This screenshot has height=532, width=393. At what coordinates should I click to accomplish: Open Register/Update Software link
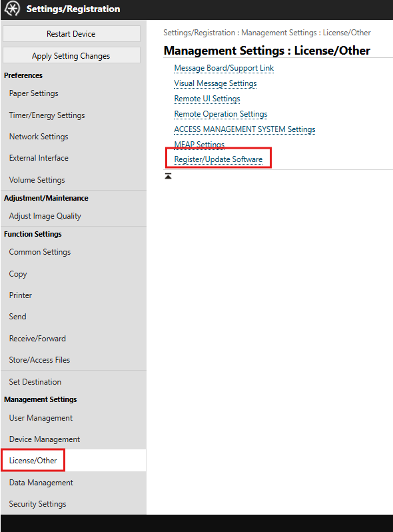coord(218,159)
